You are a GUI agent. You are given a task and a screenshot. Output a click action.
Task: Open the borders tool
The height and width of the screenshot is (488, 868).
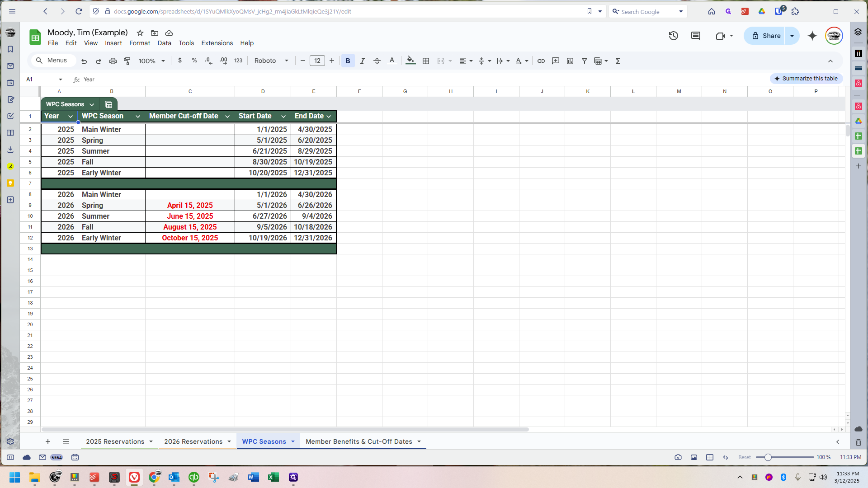(426, 61)
